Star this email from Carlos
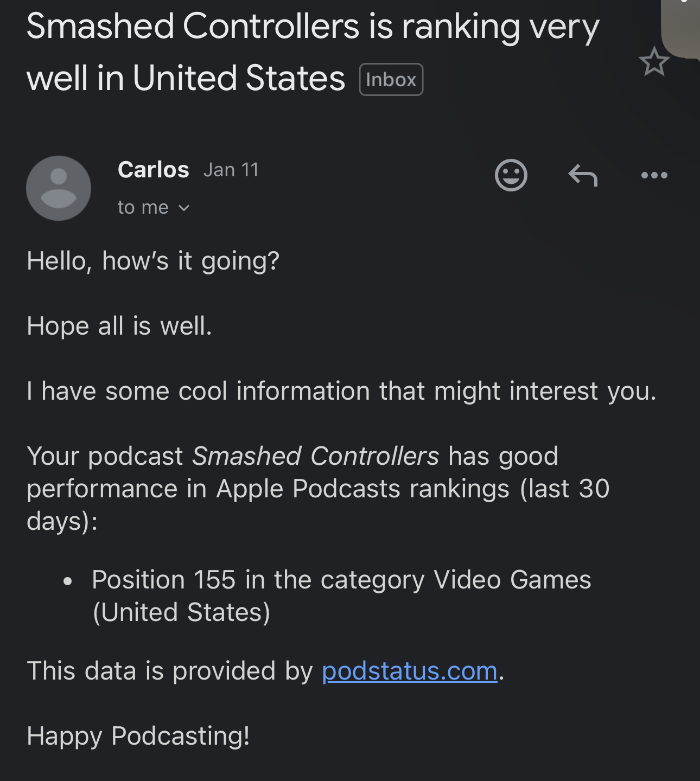 (x=654, y=61)
